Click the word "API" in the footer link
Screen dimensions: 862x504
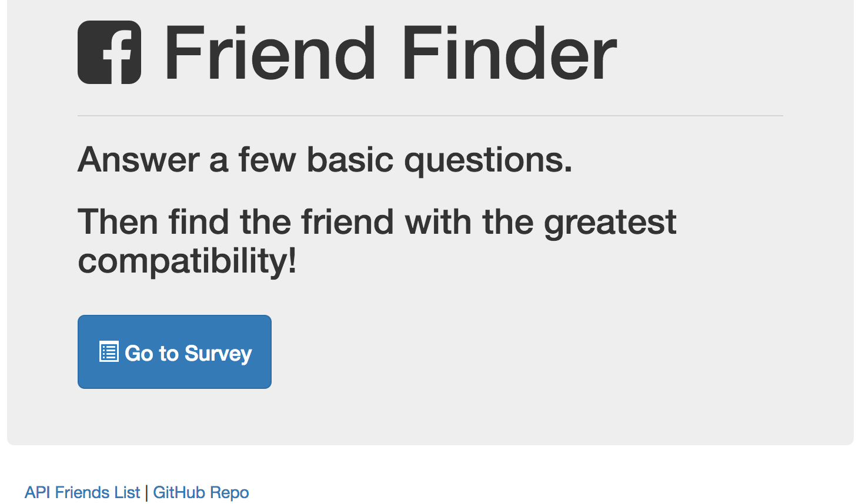point(37,492)
